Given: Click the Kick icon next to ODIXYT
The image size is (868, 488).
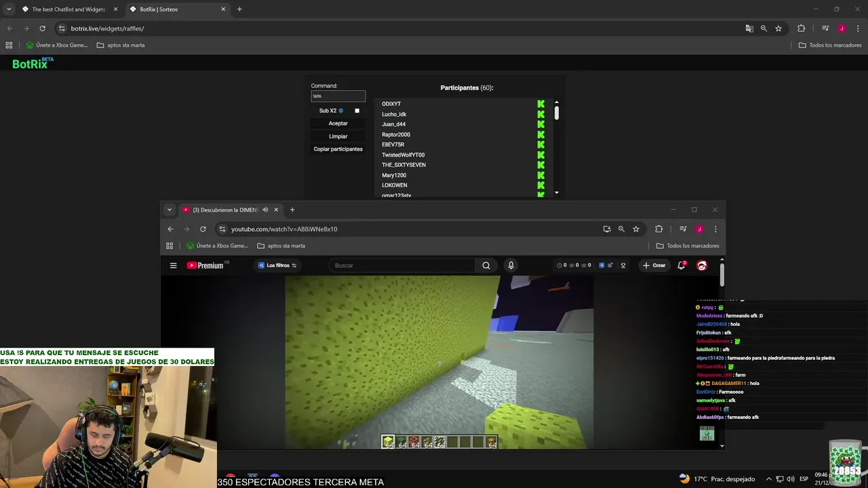Looking at the screenshot, I should point(540,104).
